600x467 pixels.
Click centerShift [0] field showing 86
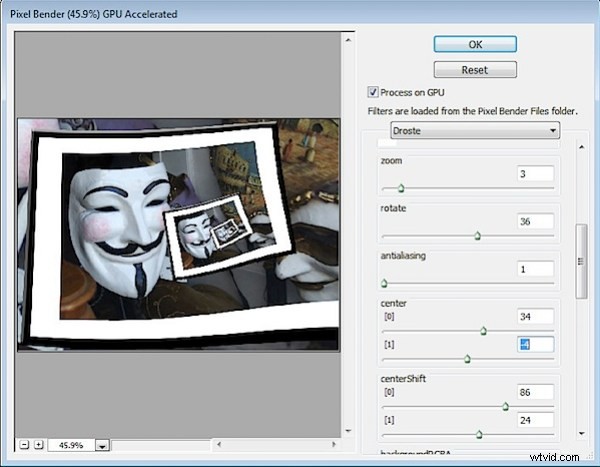[535, 392]
